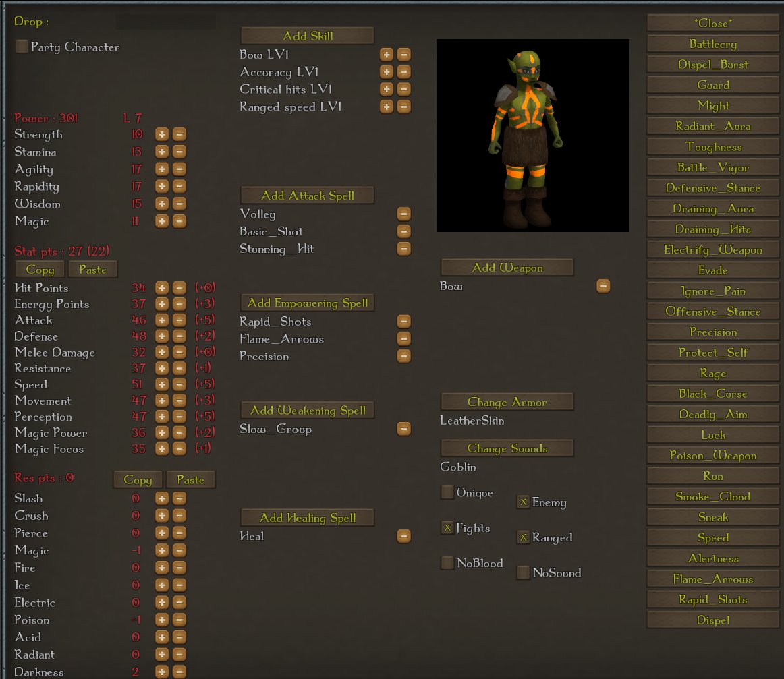Lower Ranged speed LV1 minus icon
The width and height of the screenshot is (784, 679).
click(403, 107)
